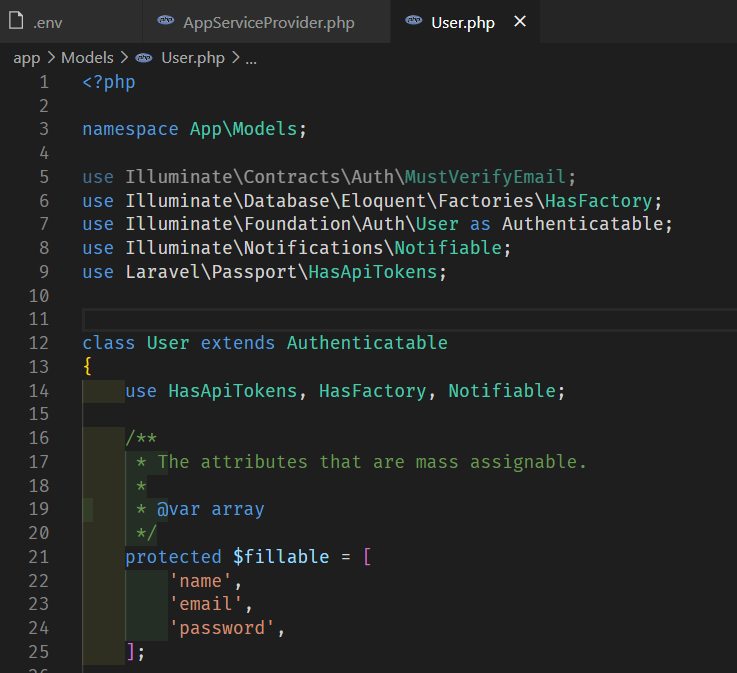
Task: Click the 'password' string on line 24
Action: point(222,628)
